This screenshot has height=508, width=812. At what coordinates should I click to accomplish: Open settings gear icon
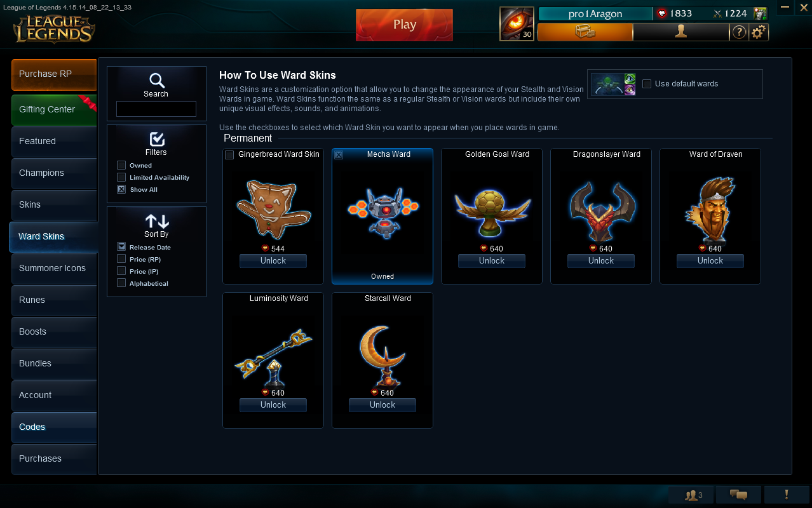pos(758,32)
